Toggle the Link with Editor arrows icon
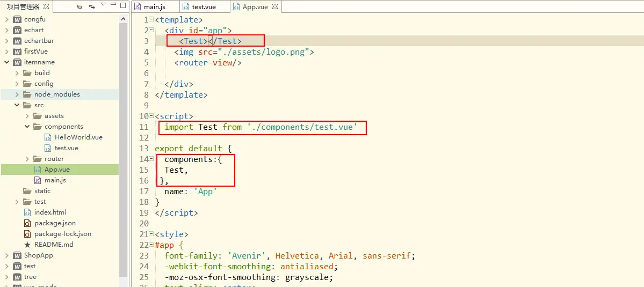Viewport: 644px width, 287px height. [x=92, y=6]
